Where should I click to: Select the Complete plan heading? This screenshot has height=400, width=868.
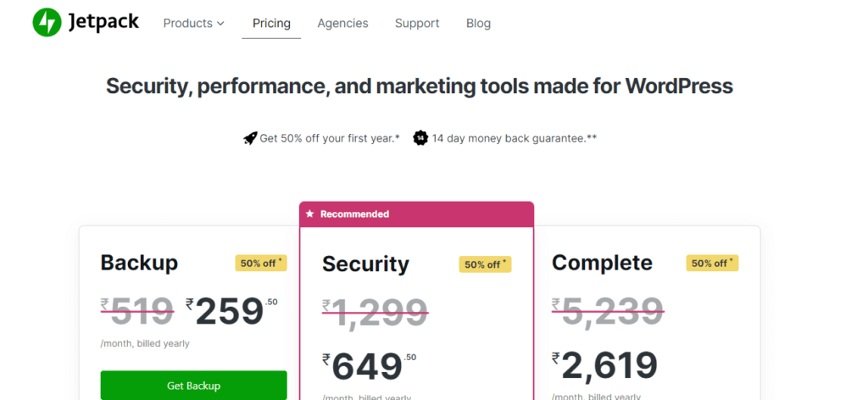602,263
